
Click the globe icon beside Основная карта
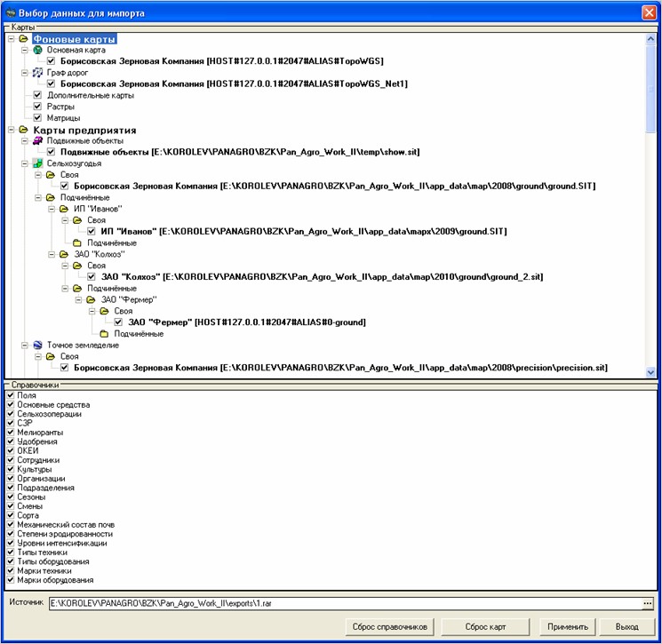click(x=37, y=50)
